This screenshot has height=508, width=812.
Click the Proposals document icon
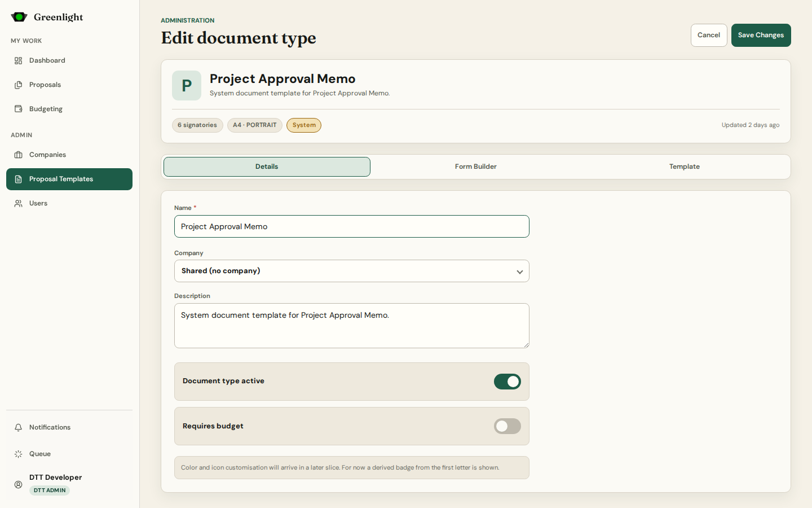click(19, 85)
